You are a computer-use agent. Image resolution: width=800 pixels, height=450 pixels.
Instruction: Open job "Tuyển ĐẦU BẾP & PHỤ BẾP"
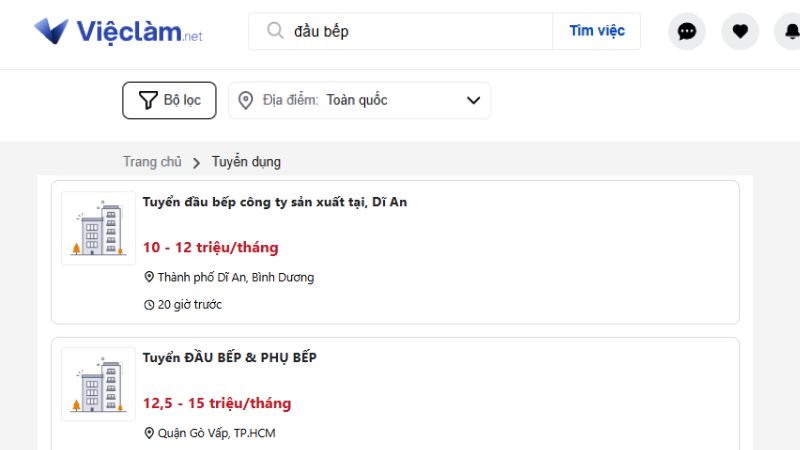pos(230,358)
